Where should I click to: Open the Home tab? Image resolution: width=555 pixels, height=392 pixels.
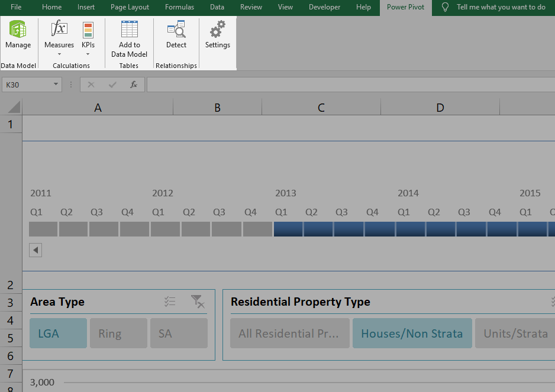tap(51, 7)
